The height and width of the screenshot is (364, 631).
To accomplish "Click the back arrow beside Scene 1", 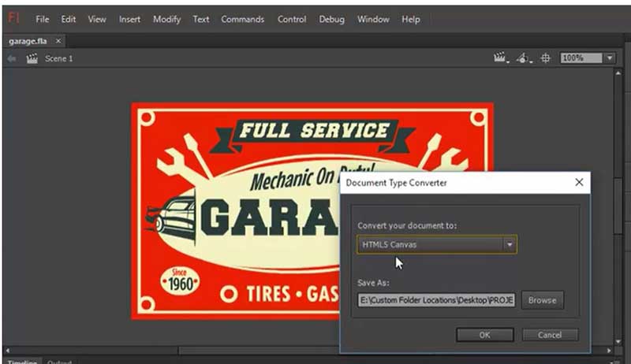I will coord(12,58).
